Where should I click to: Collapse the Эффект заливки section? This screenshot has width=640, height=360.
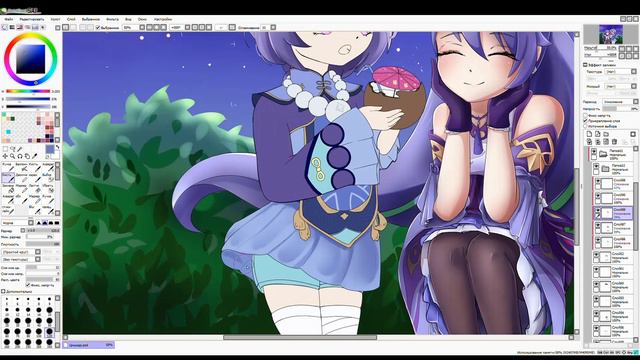pyautogui.click(x=585, y=65)
